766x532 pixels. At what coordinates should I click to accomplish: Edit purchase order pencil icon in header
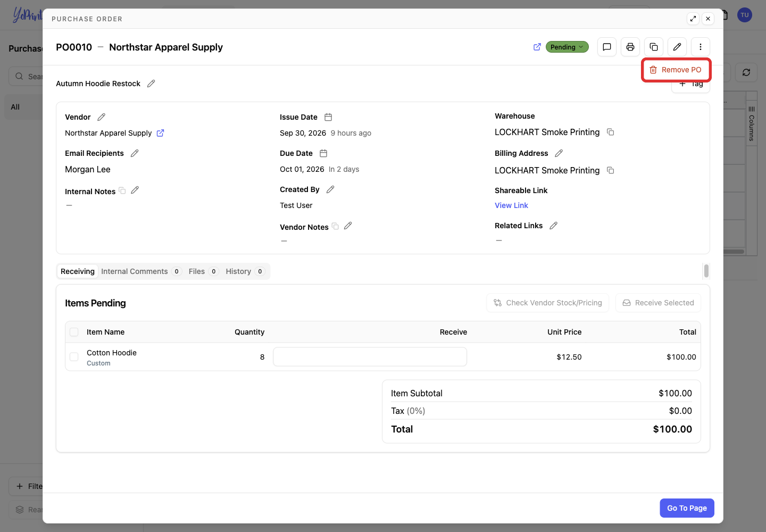(x=677, y=47)
